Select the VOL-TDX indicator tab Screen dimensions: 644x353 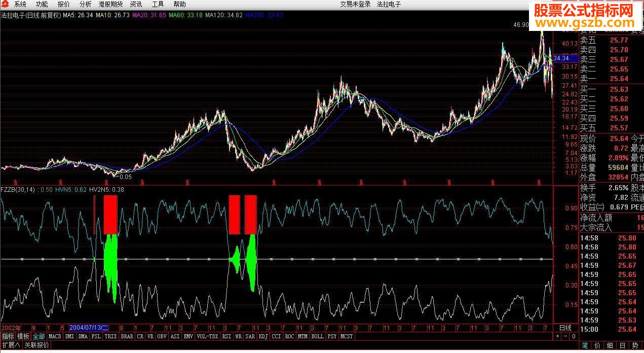pyautogui.click(x=207, y=336)
